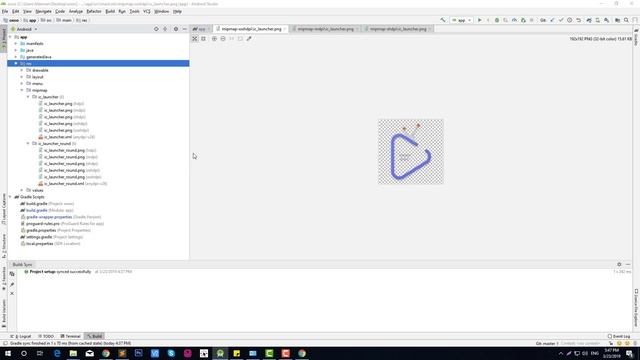
Task: Switch to the app editor tab
Action: (x=200, y=29)
